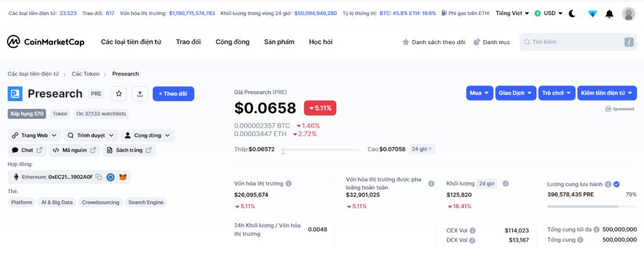Click the CoinMarketCap logo

point(45,42)
